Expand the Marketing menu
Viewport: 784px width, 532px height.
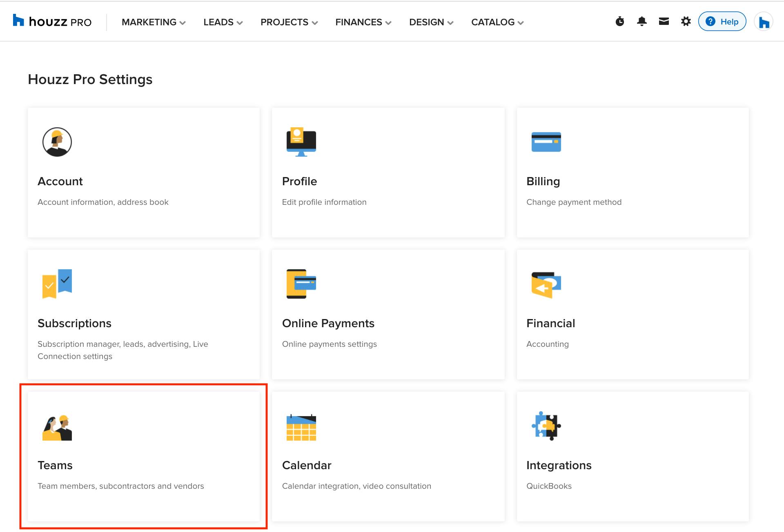click(x=154, y=22)
